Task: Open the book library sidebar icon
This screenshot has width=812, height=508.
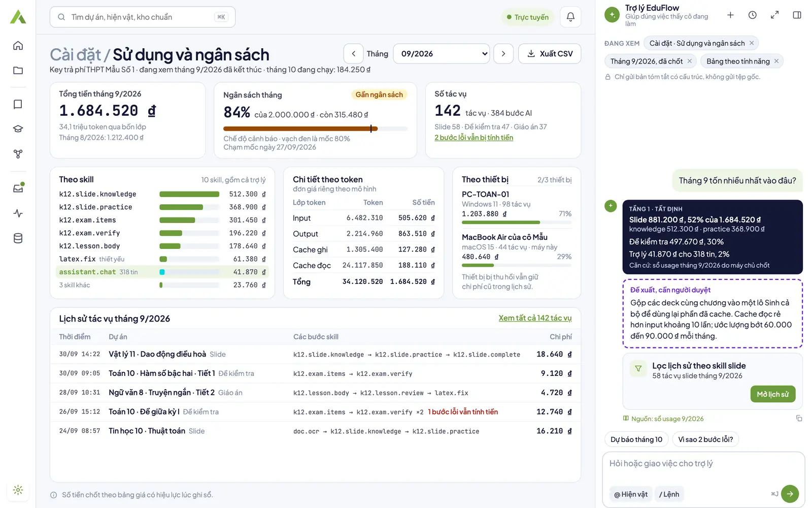Action: 18,104
